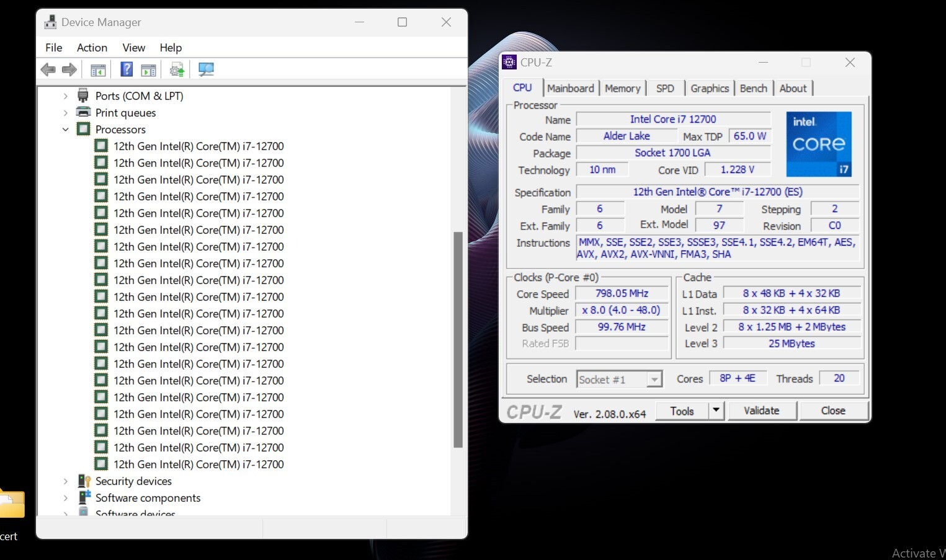Click the Threads value 20
946x560 pixels.
839,378
